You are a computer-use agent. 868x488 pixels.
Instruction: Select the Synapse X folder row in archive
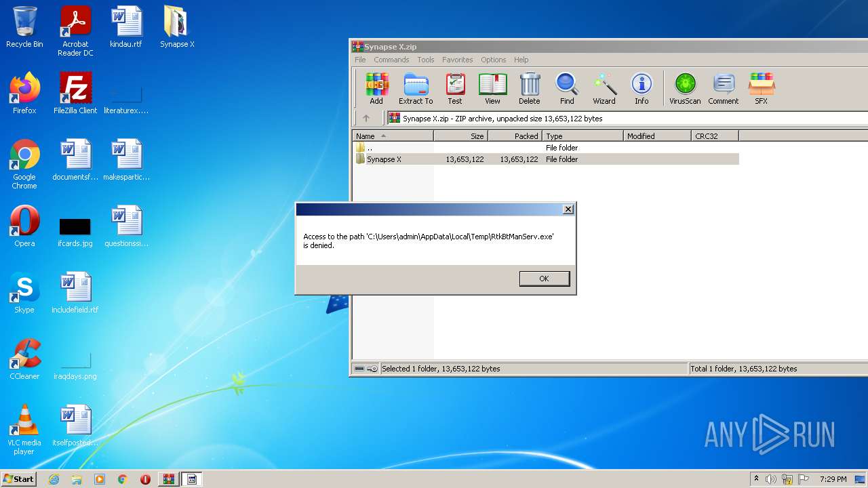546,159
